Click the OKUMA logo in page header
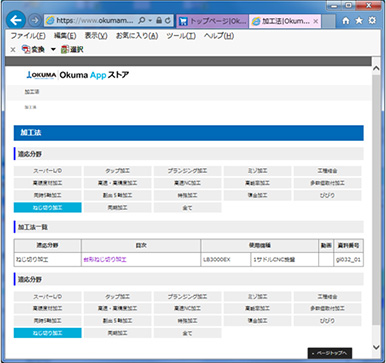The image size is (386, 363). point(41,75)
